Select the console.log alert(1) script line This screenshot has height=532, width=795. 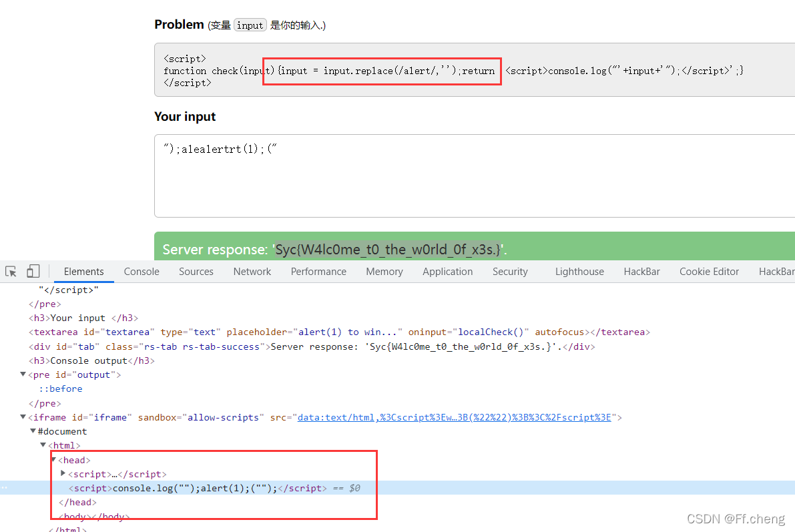tap(198, 488)
